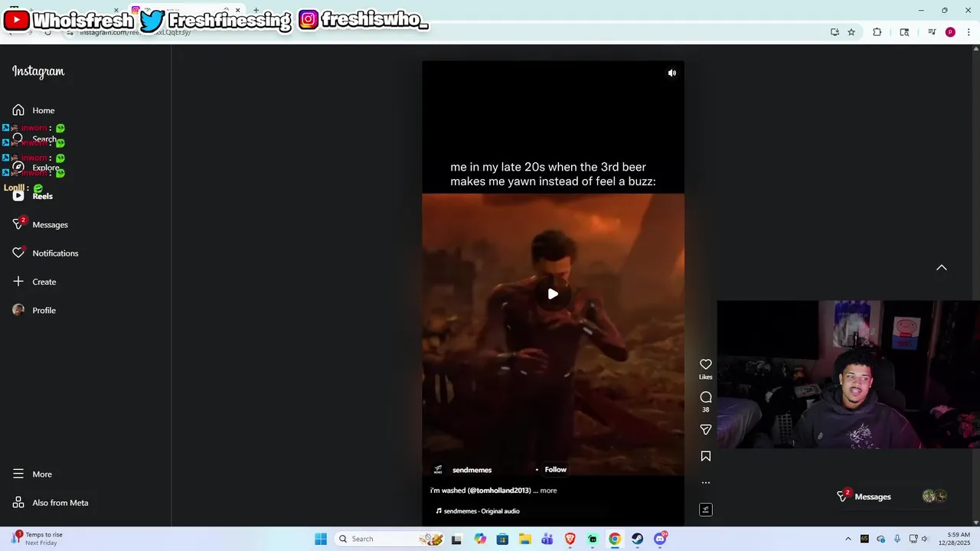Open Chrome's media control icon
This screenshot has width=980, height=551.
click(932, 32)
